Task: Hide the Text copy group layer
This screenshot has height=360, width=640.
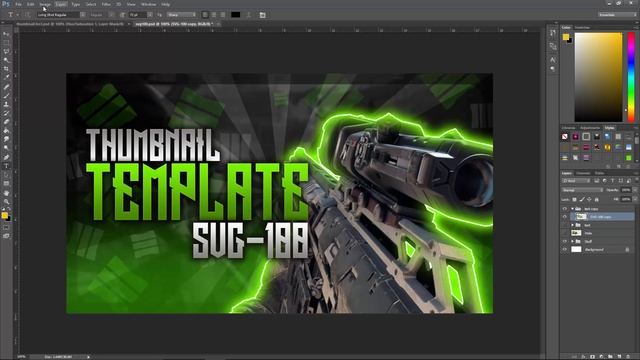Action: [x=565, y=209]
